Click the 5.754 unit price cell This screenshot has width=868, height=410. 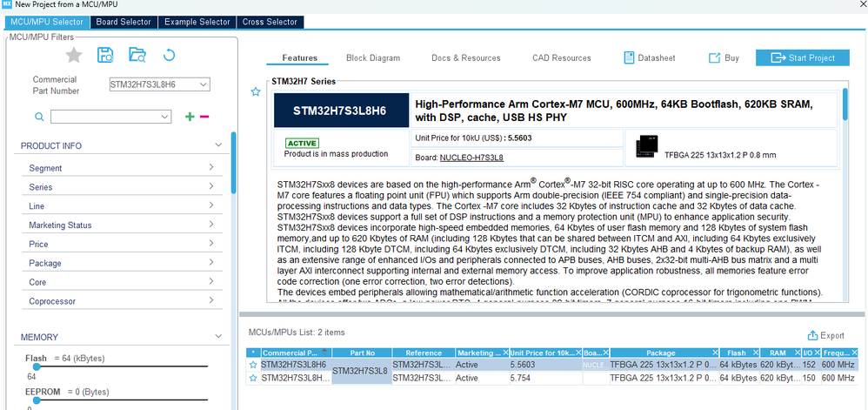pos(546,378)
